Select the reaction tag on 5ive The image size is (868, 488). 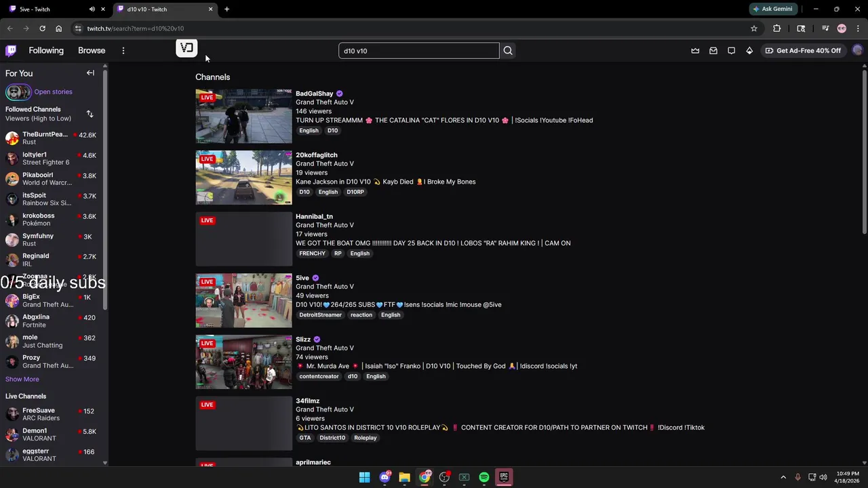point(361,314)
